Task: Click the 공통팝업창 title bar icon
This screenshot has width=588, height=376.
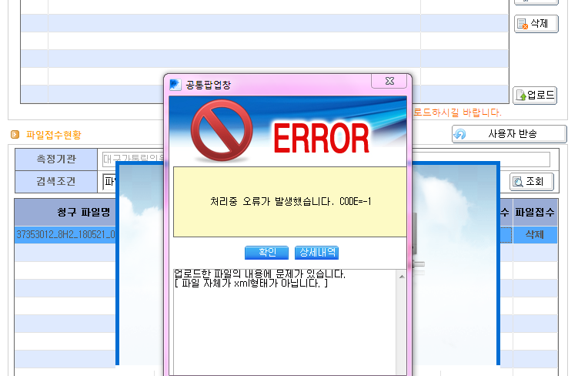Action: click(x=175, y=85)
